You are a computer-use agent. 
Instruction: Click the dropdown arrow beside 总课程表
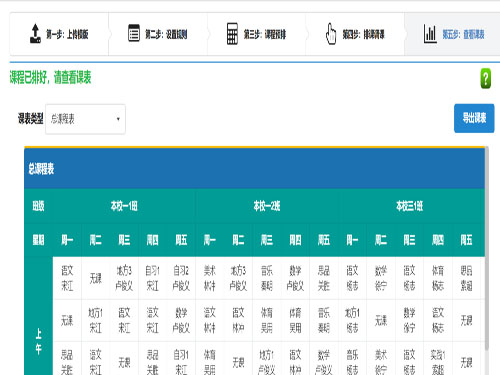[118, 119]
